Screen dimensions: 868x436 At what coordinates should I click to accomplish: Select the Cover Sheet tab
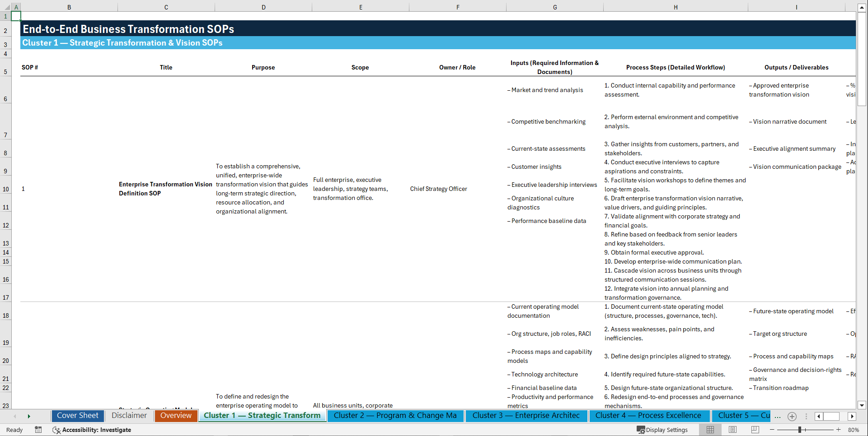(x=78, y=415)
